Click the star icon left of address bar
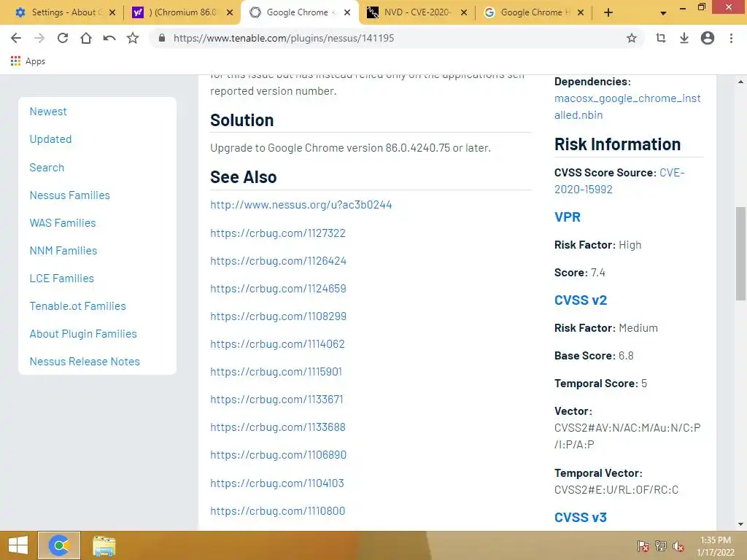Screen dimensions: 747x560 pos(133,38)
